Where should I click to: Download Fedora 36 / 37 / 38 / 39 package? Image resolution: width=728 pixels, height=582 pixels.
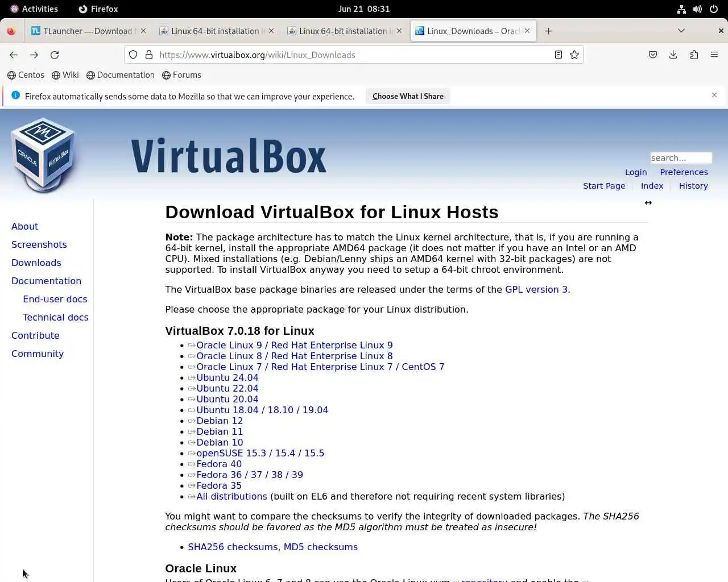250,475
